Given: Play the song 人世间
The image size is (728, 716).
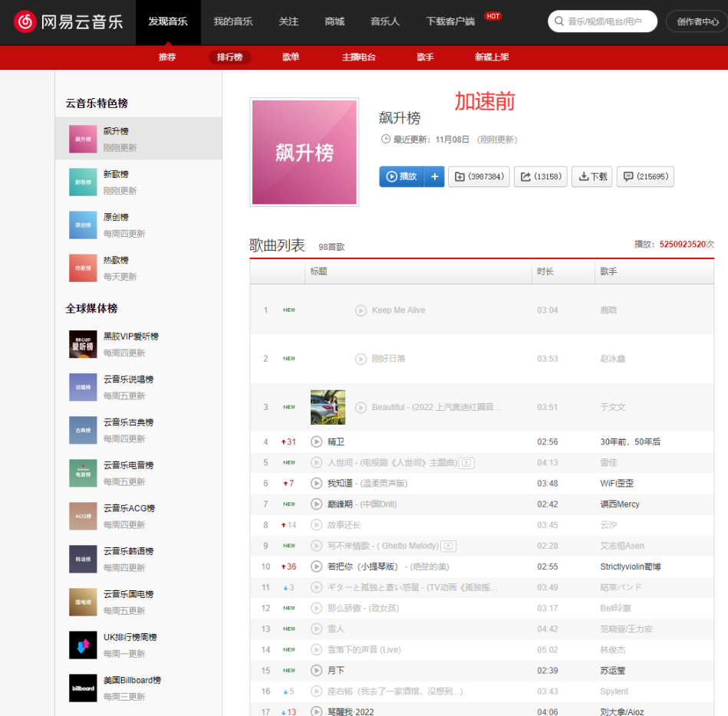Looking at the screenshot, I should [x=316, y=462].
